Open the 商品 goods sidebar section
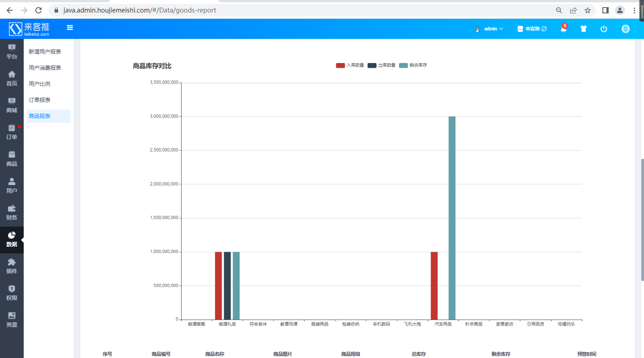 pyautogui.click(x=12, y=159)
